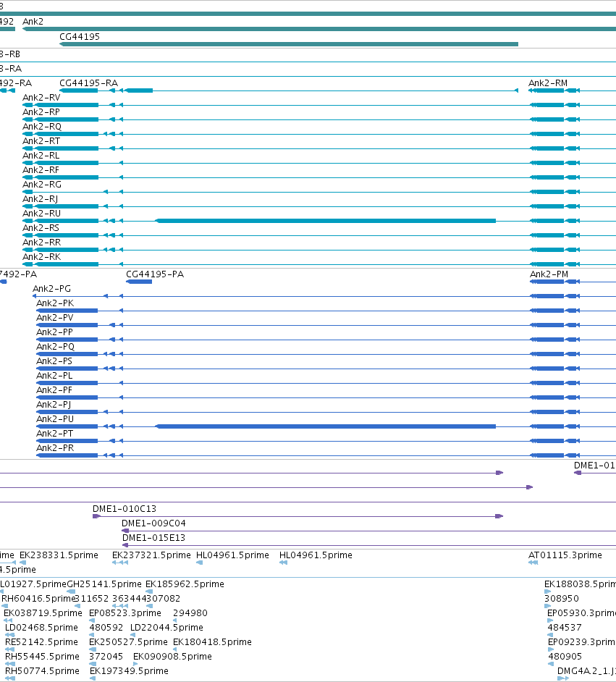
Task: Click the EK185962.5prime label
Action: tap(185, 584)
